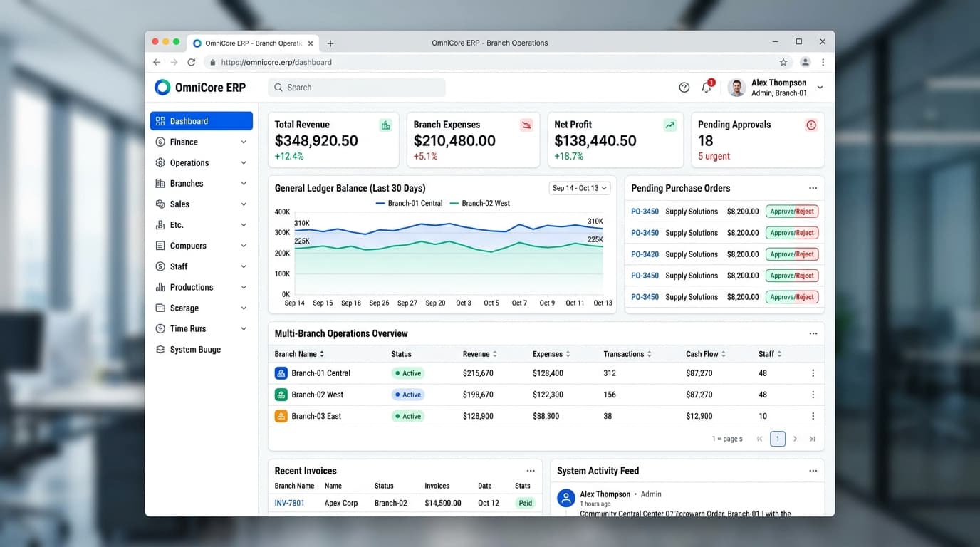980x547 pixels.
Task: Sort the table by Cash Flow
Action: click(707, 354)
